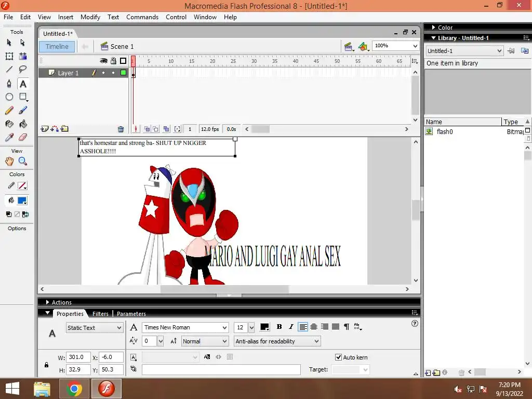Select the Selection arrow tool
The width and height of the screenshot is (532, 399).
point(9,43)
